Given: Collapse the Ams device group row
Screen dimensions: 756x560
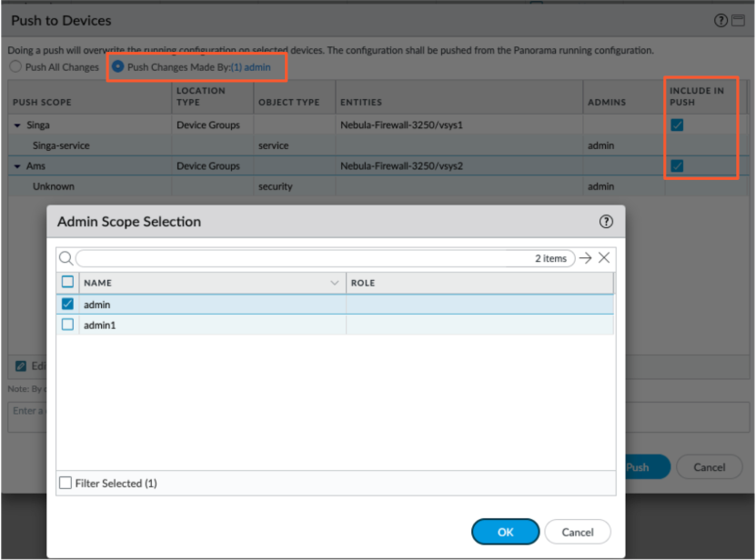Looking at the screenshot, I should [x=17, y=166].
